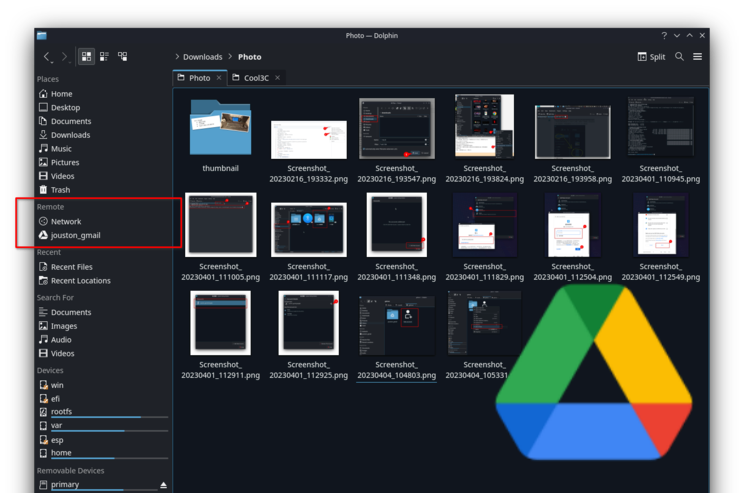744x493 pixels.
Task: Select Screenshot_20230401_112504.png
Action: click(573, 237)
